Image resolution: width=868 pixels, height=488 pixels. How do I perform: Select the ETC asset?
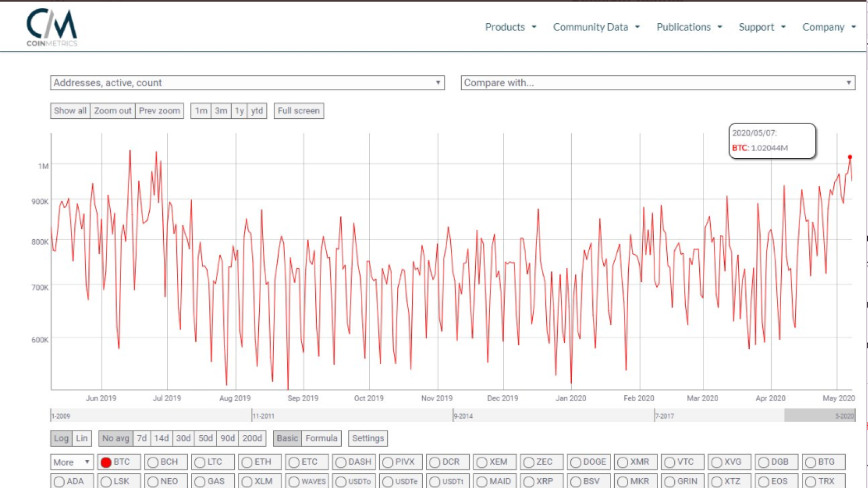point(307,462)
